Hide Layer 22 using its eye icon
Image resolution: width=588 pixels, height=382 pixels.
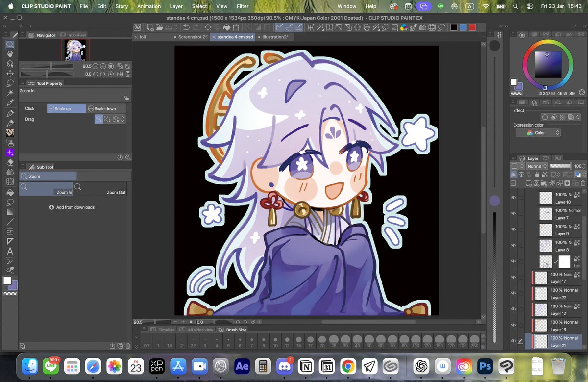514,293
